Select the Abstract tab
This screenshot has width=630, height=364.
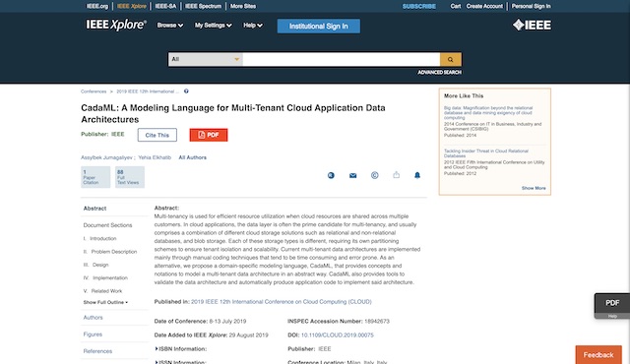[x=94, y=209]
